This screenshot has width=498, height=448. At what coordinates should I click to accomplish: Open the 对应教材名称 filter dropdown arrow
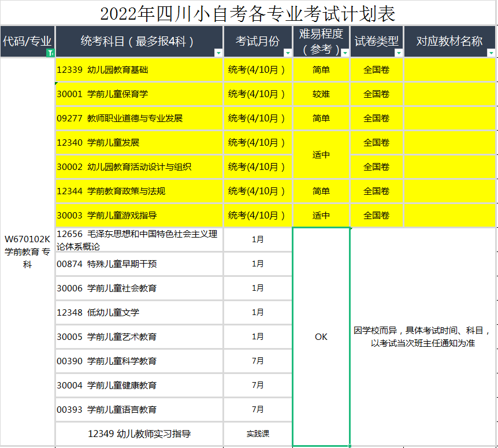490,53
